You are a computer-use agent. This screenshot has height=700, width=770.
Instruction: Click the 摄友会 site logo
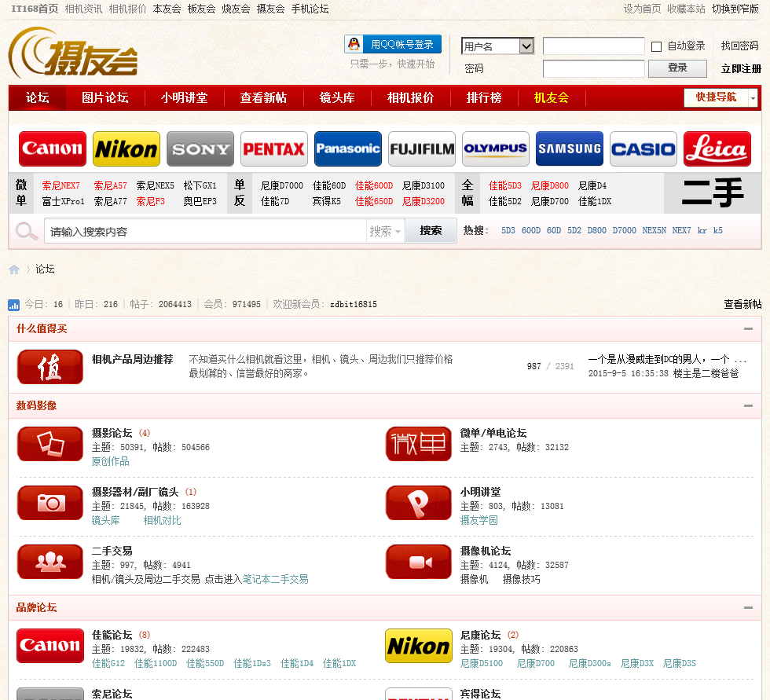point(72,53)
